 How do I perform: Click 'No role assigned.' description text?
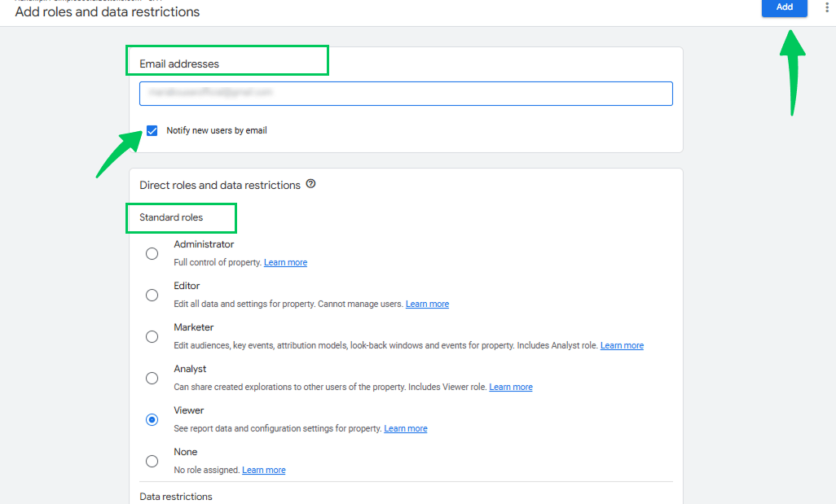[207, 470]
